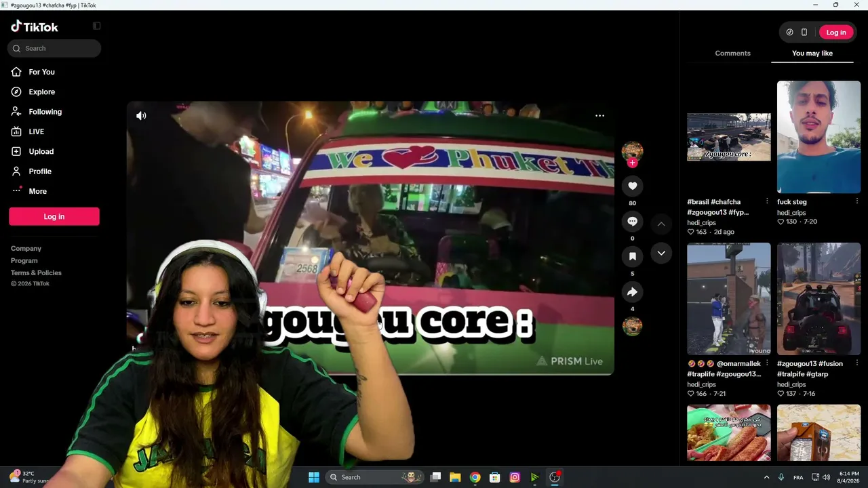Open the spinning sound disc below Share
The height and width of the screenshot is (488, 868).
pos(632,326)
